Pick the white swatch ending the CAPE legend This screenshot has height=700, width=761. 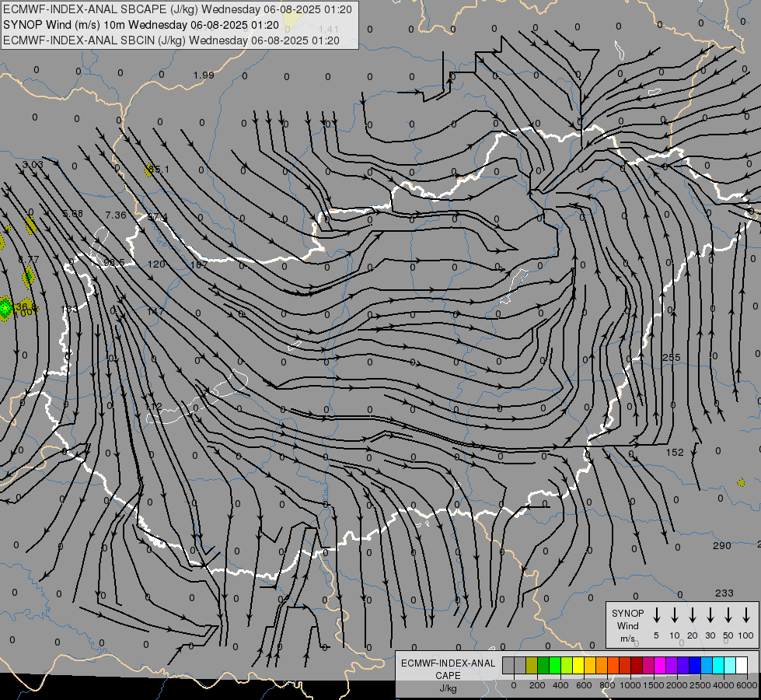[741, 665]
